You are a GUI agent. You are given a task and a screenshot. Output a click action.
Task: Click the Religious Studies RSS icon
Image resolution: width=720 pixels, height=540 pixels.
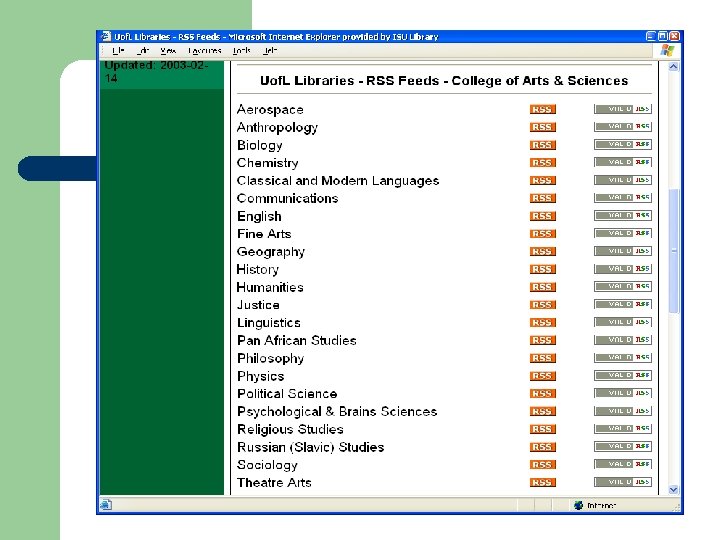542,429
